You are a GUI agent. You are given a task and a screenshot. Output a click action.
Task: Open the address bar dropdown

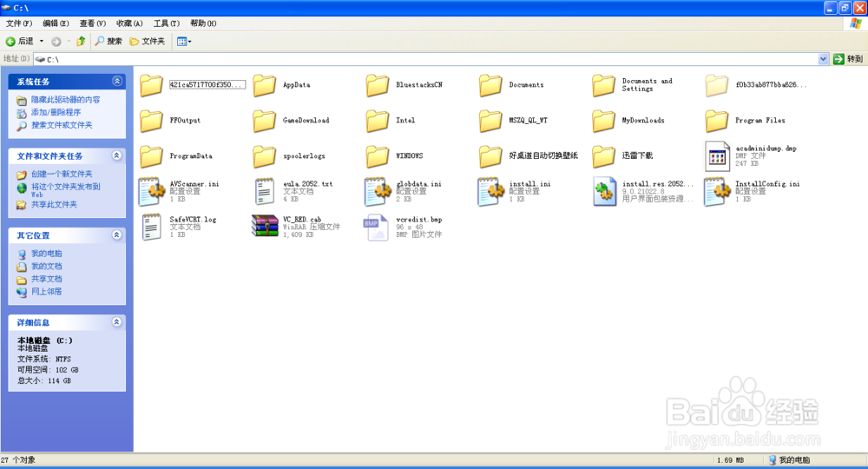[823, 59]
